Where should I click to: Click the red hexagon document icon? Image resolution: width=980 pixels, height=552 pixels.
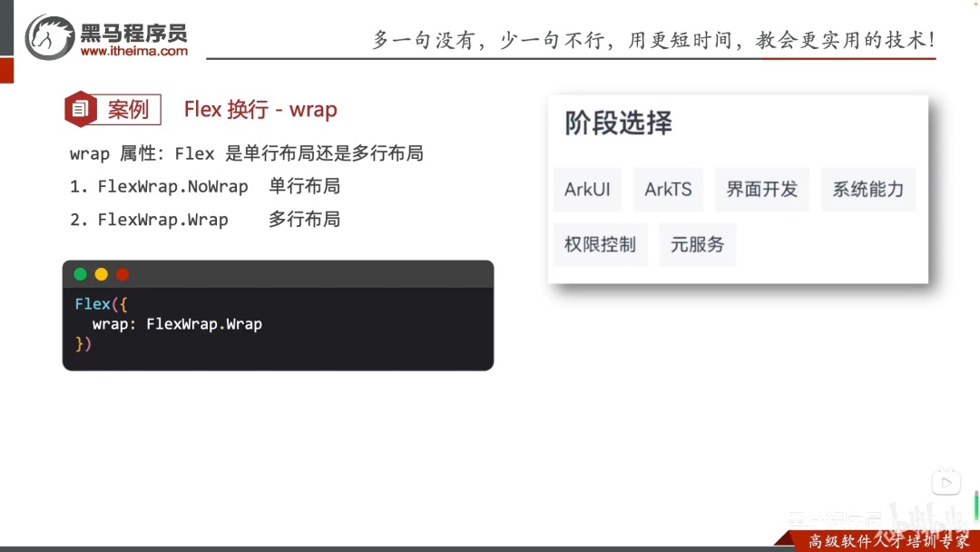pos(80,109)
